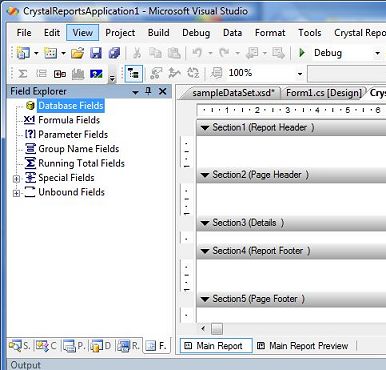Screen dimensions: 386x370
Task: Click the report horizontal scrollbar thumb
Action: click(217, 329)
